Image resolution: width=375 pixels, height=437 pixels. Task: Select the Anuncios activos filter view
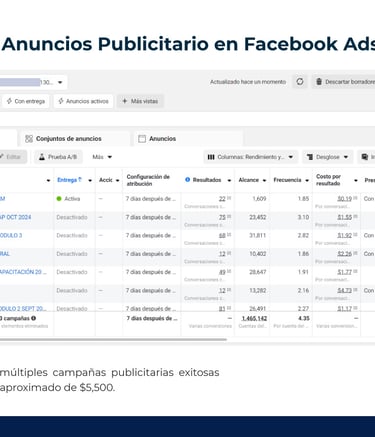click(83, 101)
